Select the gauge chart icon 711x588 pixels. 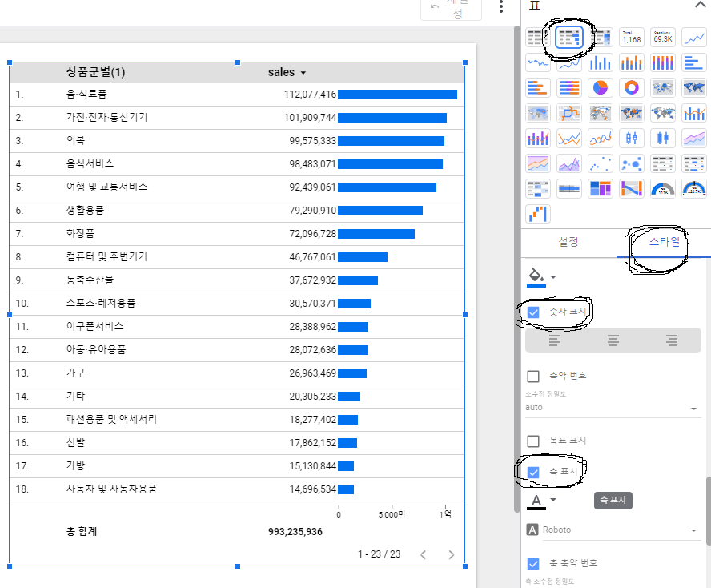[x=663, y=188]
